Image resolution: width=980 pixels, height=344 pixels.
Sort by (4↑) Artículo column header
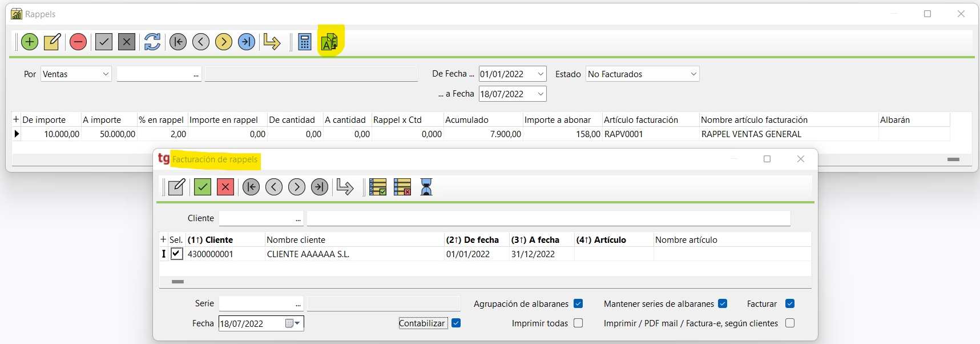(x=614, y=239)
